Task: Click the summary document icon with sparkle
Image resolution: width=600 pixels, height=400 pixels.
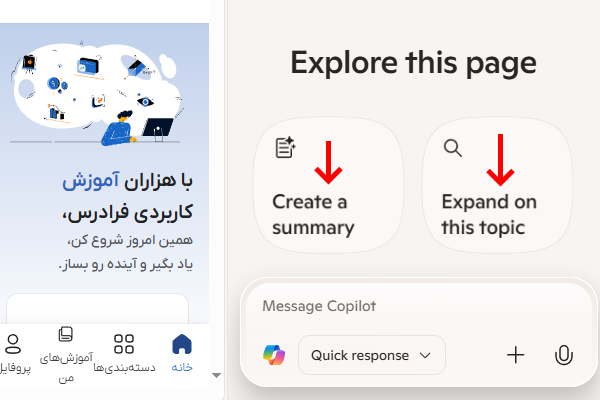Action: pyautogui.click(x=285, y=149)
